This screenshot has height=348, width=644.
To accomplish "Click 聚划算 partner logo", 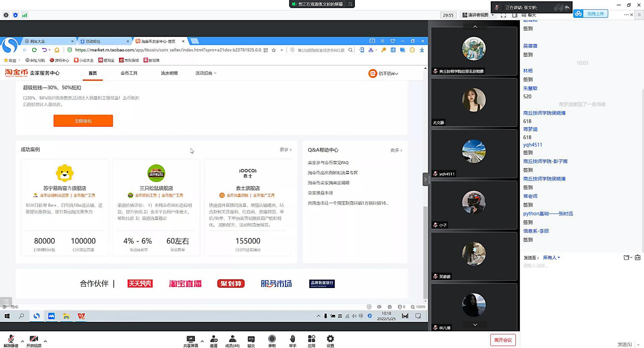I will tap(231, 283).
